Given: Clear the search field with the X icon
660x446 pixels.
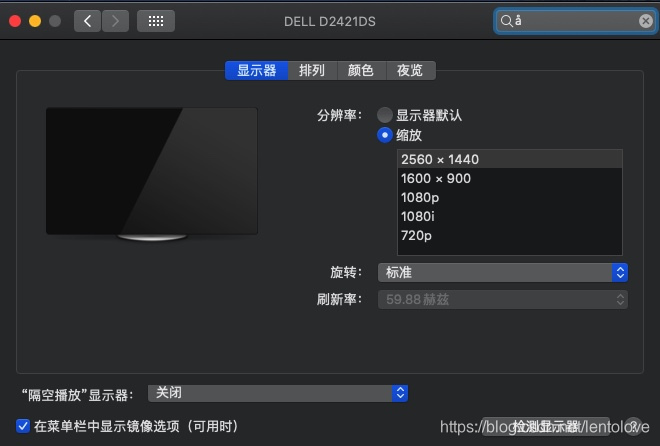Looking at the screenshot, I should pyautogui.click(x=645, y=21).
